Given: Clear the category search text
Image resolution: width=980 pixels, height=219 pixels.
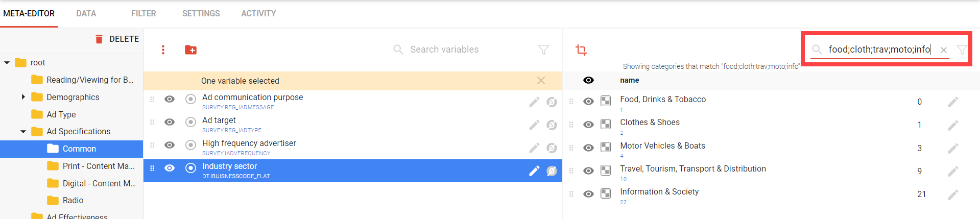Looking at the screenshot, I should pyautogui.click(x=944, y=50).
